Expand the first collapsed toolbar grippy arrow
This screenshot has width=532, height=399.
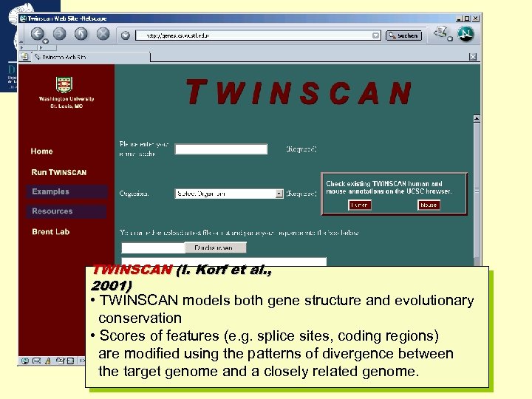click(21, 47)
